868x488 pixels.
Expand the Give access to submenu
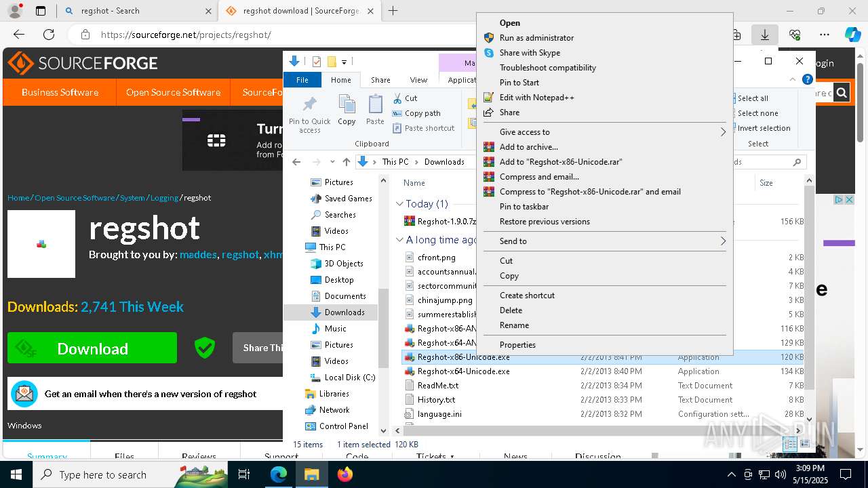(723, 132)
